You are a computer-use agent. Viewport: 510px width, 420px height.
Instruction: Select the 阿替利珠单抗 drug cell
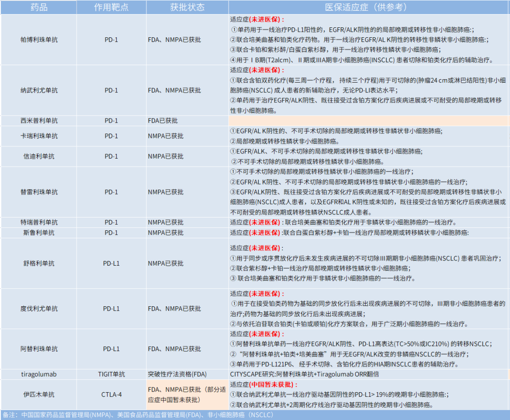pos(39,349)
